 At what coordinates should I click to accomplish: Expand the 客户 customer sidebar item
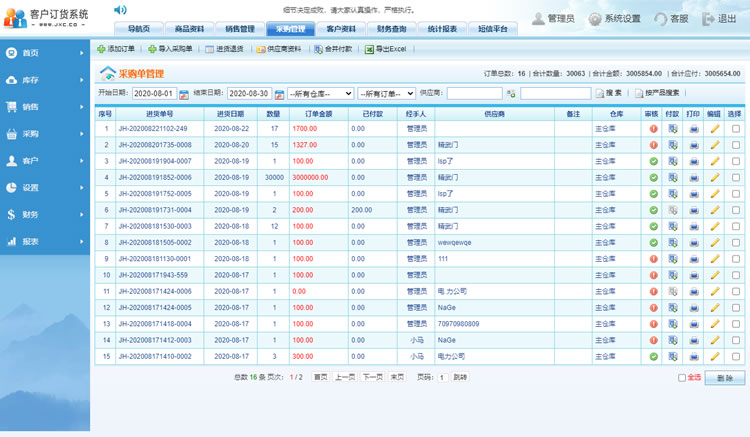click(45, 161)
